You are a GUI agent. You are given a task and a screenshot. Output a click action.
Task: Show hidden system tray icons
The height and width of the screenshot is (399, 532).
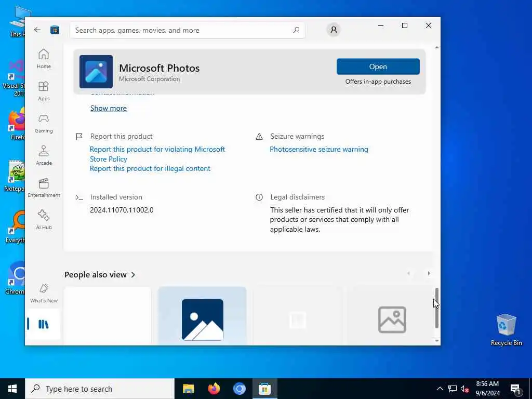pos(440,389)
